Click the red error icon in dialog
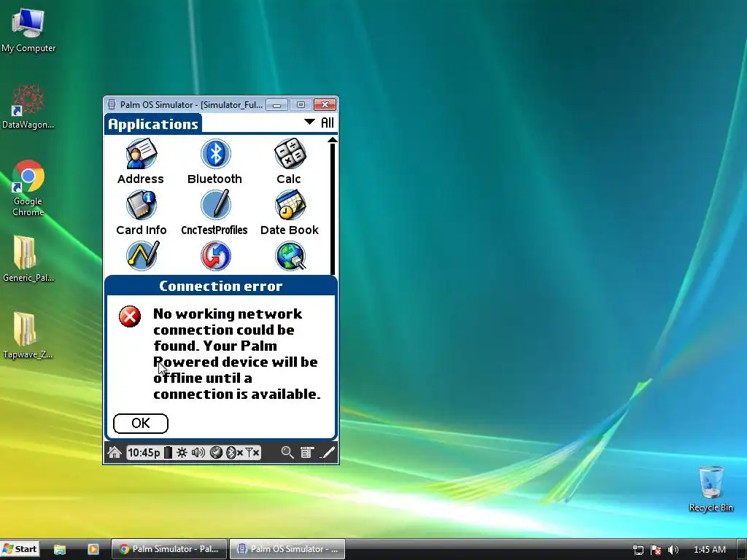 130,316
